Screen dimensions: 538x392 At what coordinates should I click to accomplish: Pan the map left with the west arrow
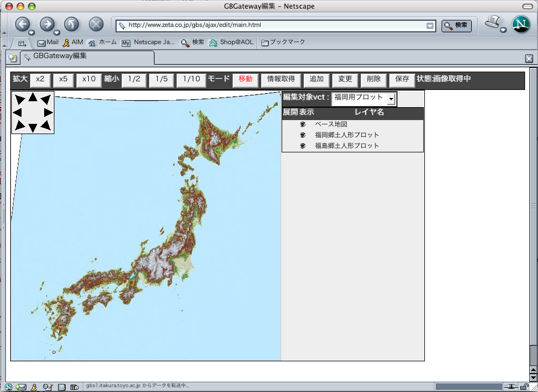click(x=17, y=112)
